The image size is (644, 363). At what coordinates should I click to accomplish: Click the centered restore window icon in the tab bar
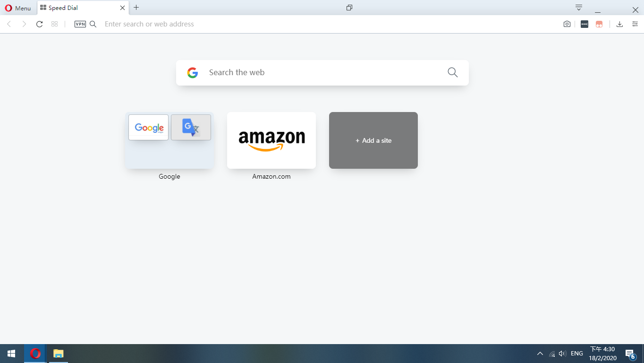coord(349,8)
